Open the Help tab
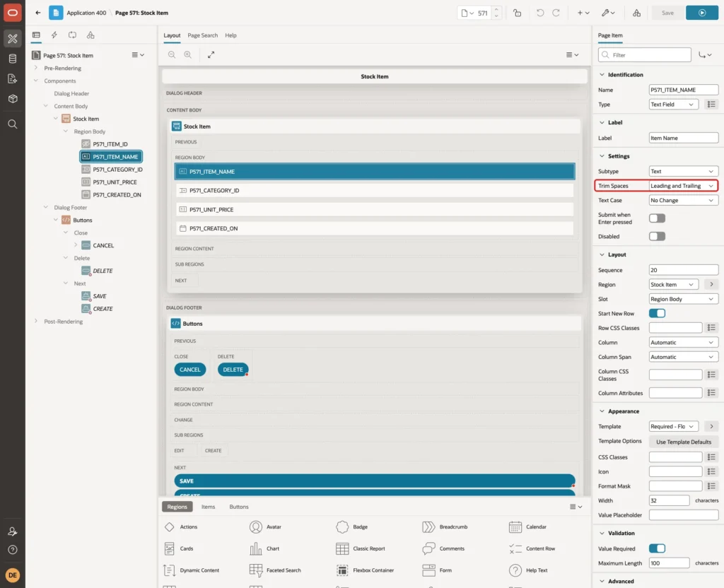 (230, 35)
